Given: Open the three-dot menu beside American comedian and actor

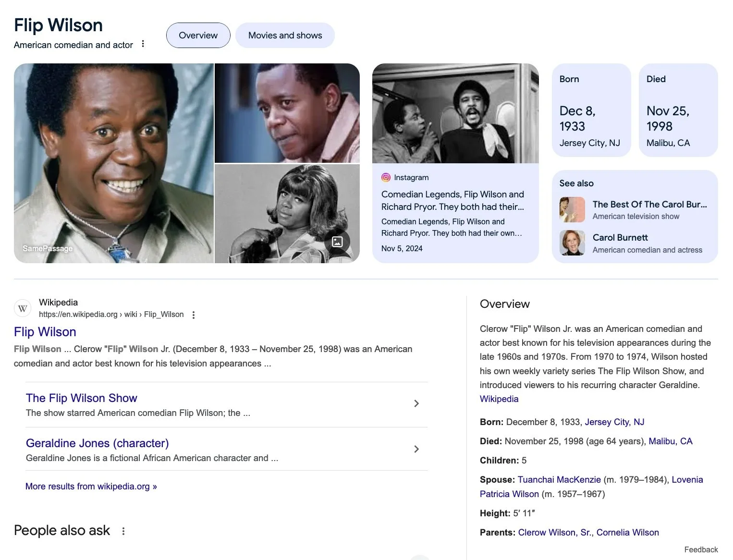Looking at the screenshot, I should pos(143,44).
